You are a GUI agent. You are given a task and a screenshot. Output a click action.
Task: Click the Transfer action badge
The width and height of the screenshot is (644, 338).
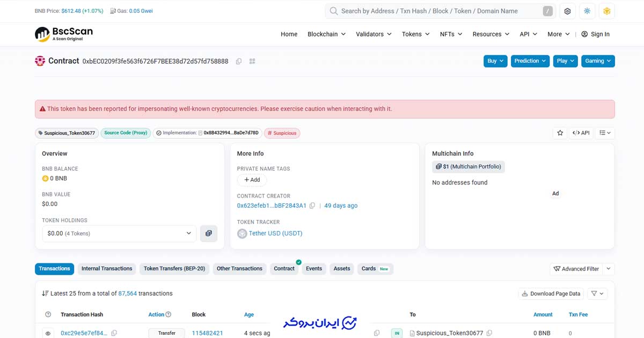coord(166,333)
